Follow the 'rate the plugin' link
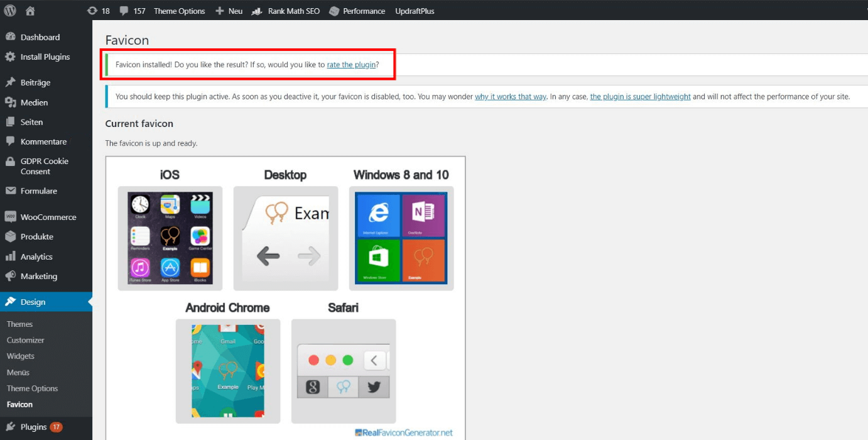 [351, 65]
